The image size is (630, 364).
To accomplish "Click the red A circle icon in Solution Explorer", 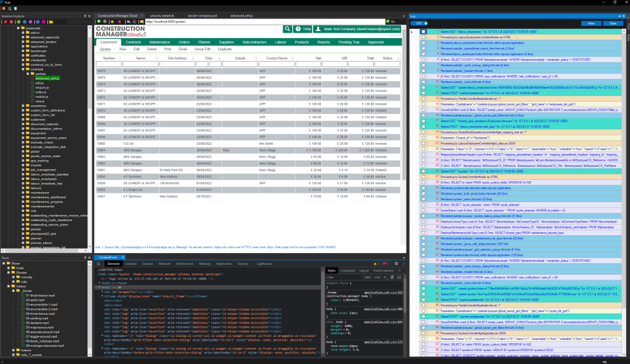I will tap(11, 22).
